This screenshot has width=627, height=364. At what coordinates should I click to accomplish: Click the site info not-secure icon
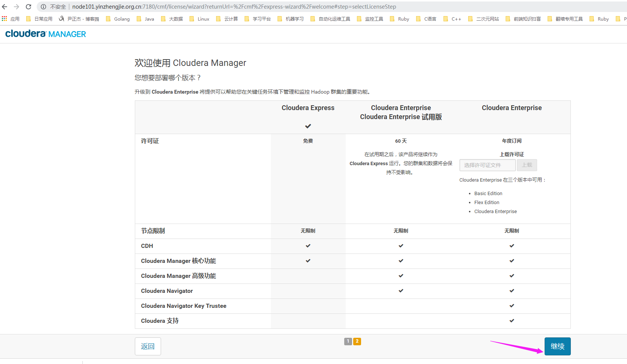43,7
